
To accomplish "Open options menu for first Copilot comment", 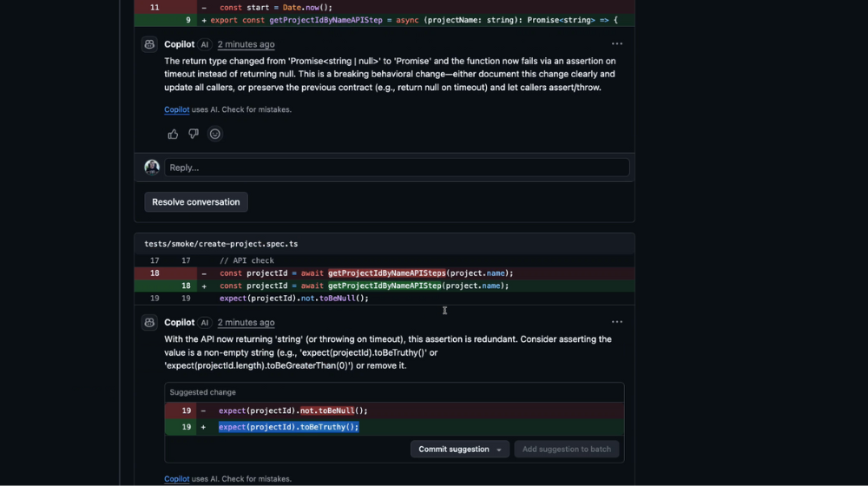I will (616, 43).
